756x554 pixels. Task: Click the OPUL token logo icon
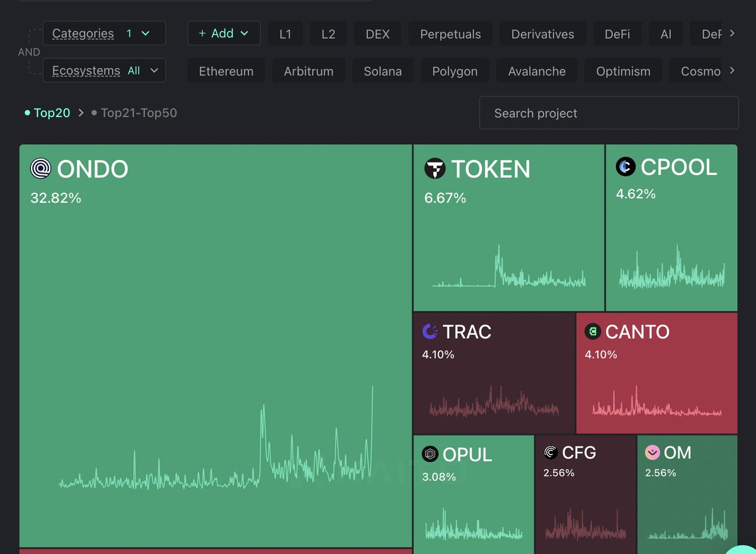click(432, 454)
